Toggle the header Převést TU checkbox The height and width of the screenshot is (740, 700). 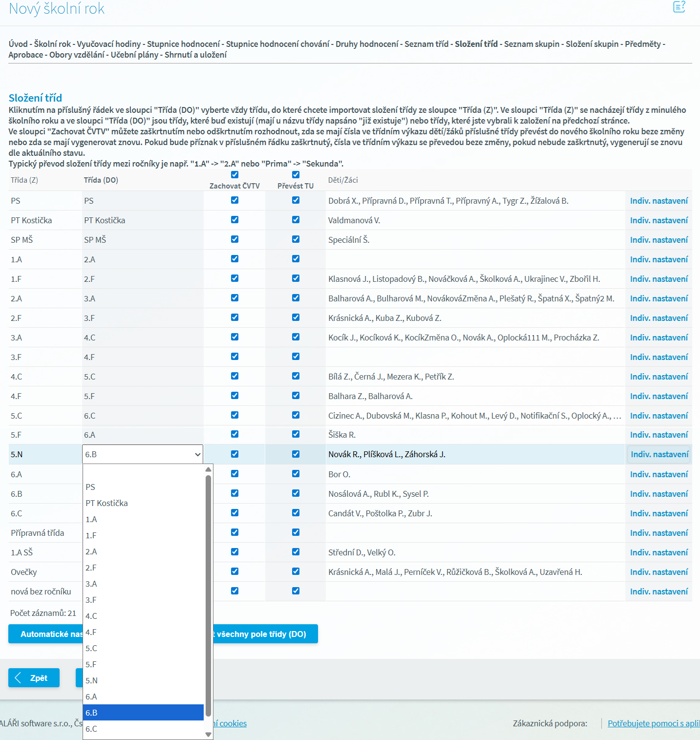pyautogui.click(x=296, y=175)
